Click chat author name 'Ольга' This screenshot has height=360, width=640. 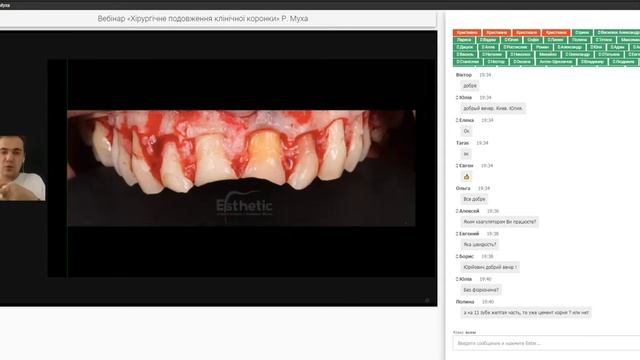[x=463, y=188]
